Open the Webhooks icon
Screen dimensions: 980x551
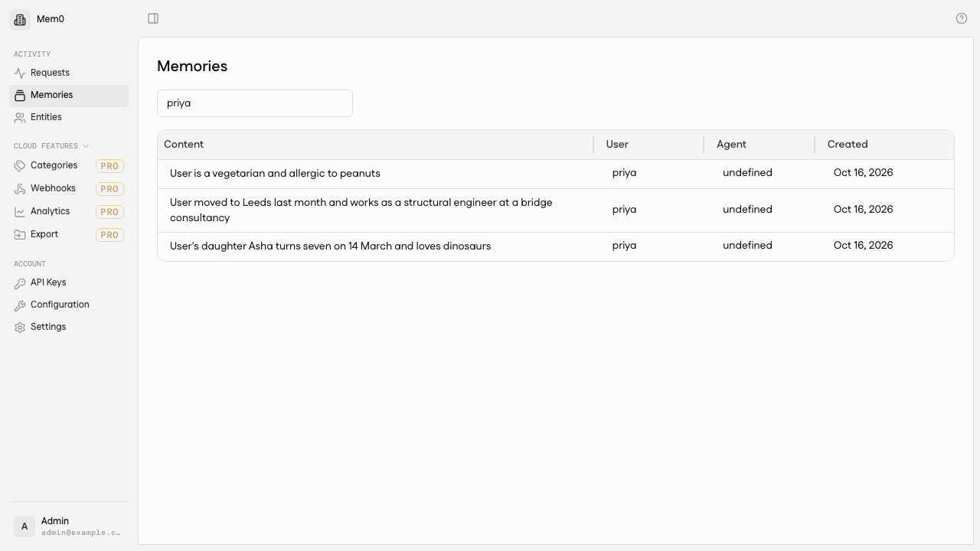[20, 188]
